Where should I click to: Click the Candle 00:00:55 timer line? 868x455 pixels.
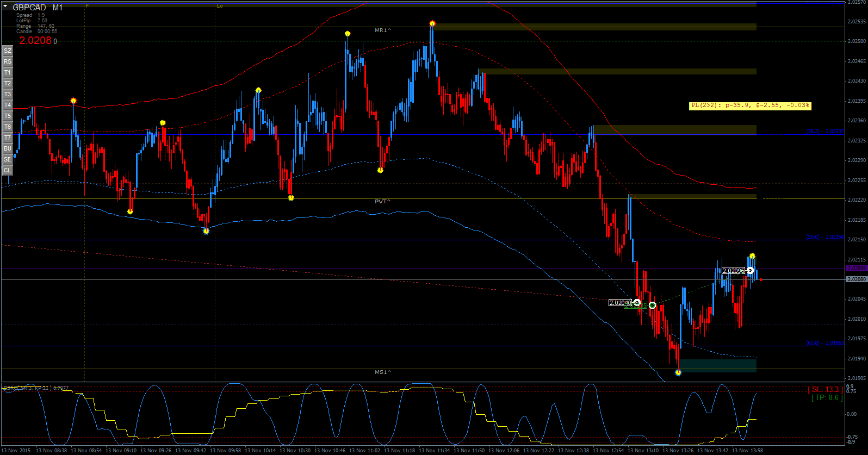click(x=36, y=32)
